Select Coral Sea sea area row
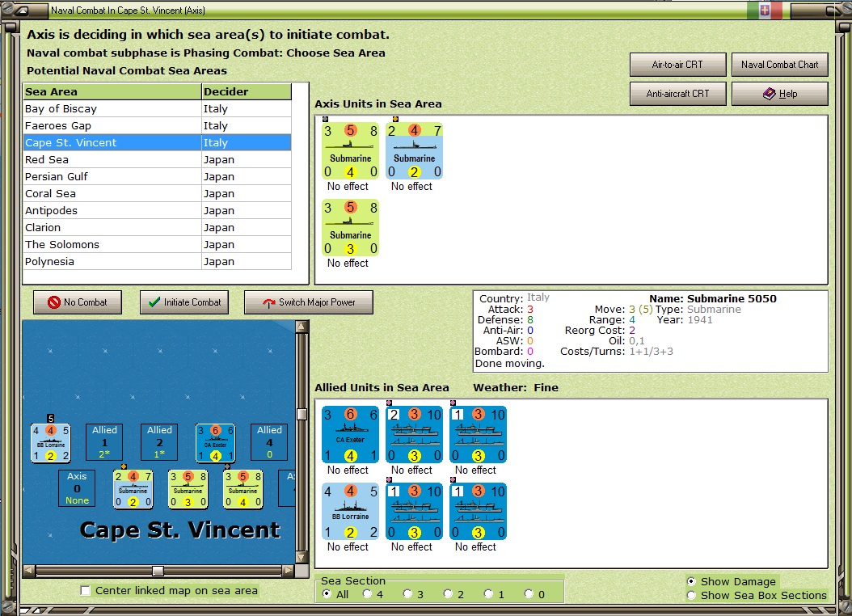Screen dimensions: 852x616 point(158,193)
